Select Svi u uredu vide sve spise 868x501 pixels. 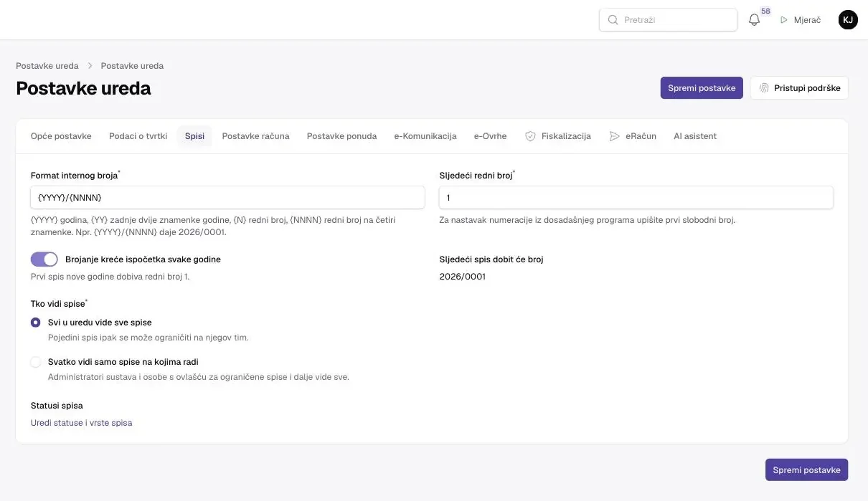36,323
